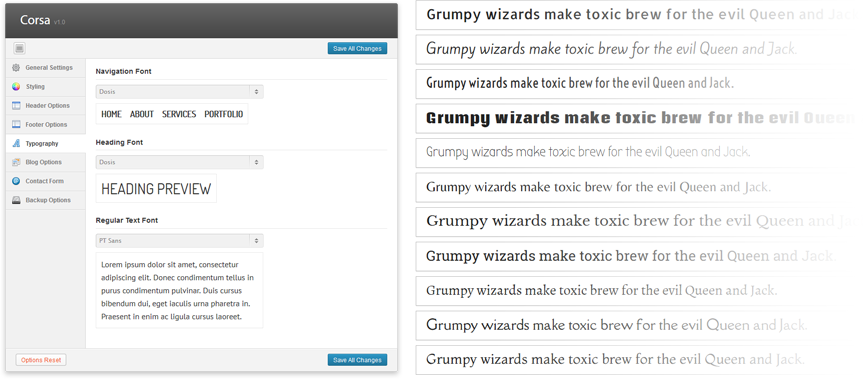Open the Header Options tab
Image resolution: width=863 pixels, height=379 pixels.
(46, 106)
